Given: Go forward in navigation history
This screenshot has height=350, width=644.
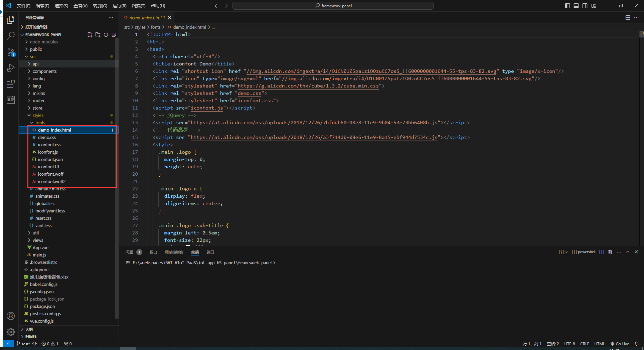Looking at the screenshot, I should pyautogui.click(x=225, y=6).
